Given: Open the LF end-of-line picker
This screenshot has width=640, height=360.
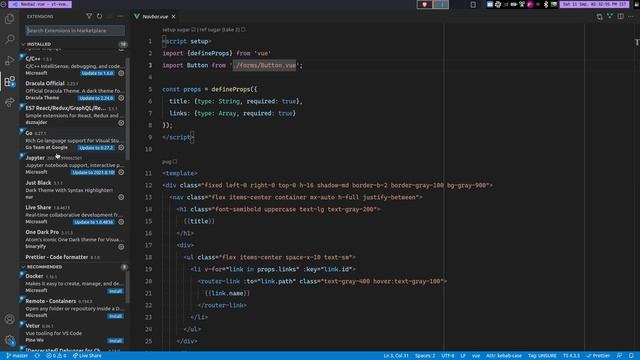Looking at the screenshot, I should [463, 356].
